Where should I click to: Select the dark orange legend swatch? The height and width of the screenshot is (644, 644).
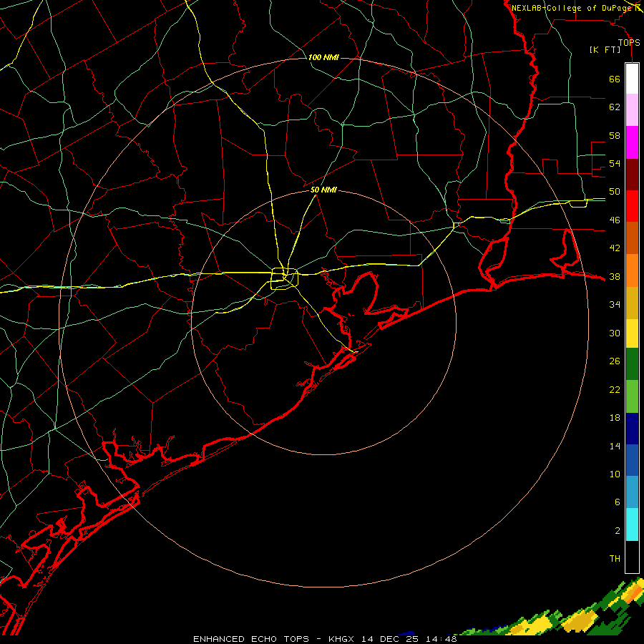[632, 238]
